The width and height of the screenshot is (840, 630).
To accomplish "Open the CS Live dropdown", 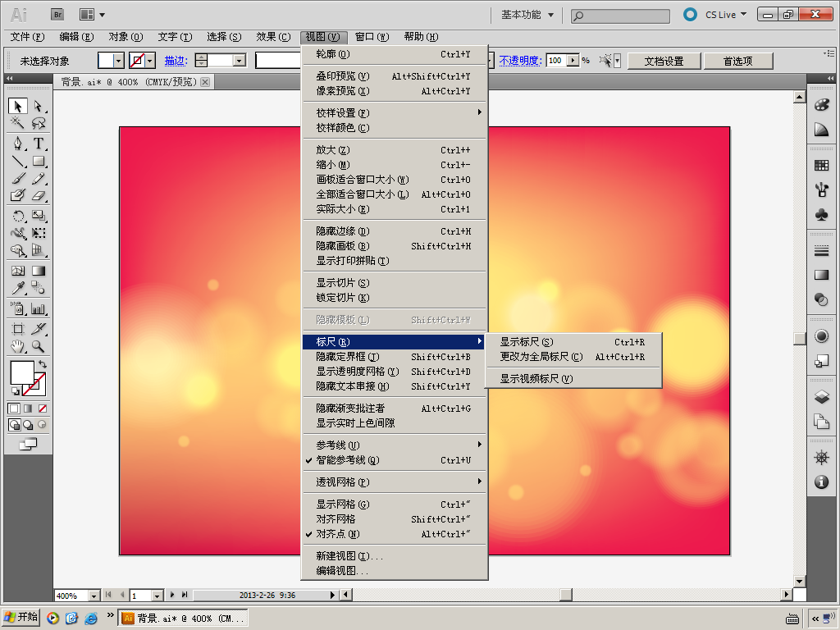I will pos(725,15).
